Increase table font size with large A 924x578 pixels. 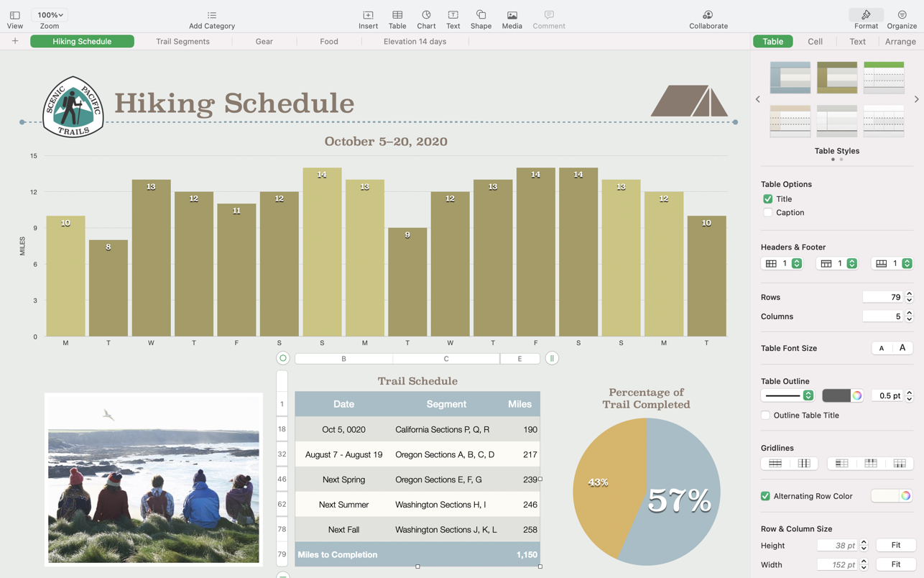[x=902, y=348]
